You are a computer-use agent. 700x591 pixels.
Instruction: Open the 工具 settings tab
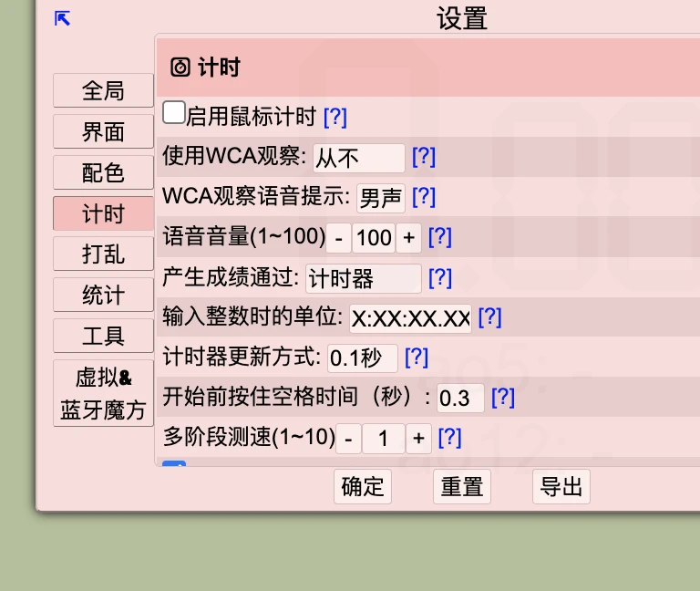(x=103, y=336)
